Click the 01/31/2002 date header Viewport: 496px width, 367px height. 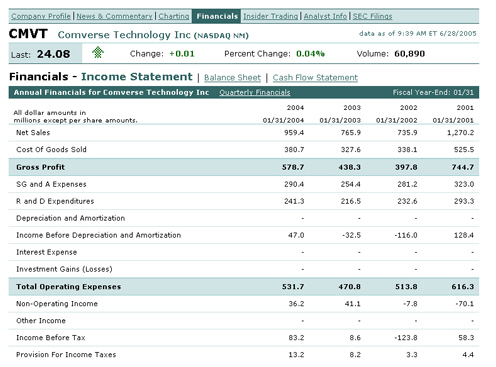pyautogui.click(x=397, y=120)
